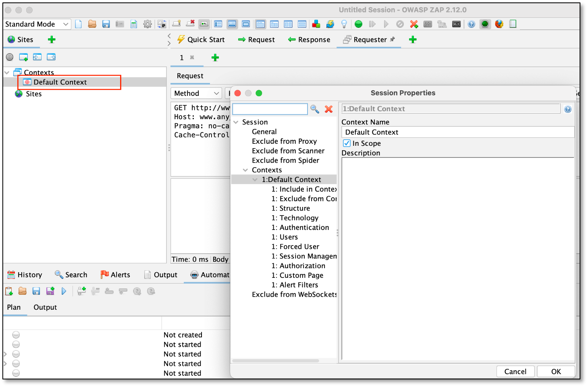
Task: Select 1: Authentication in properties tree
Action: click(x=300, y=228)
